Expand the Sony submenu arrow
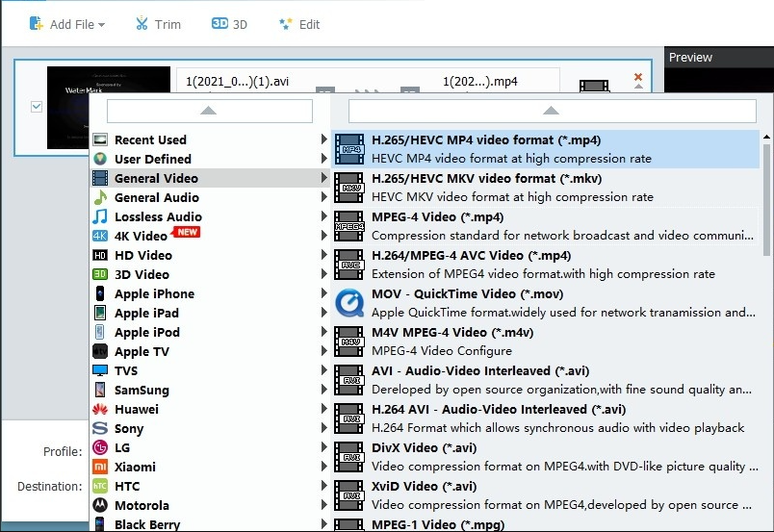774x532 pixels. coord(323,428)
